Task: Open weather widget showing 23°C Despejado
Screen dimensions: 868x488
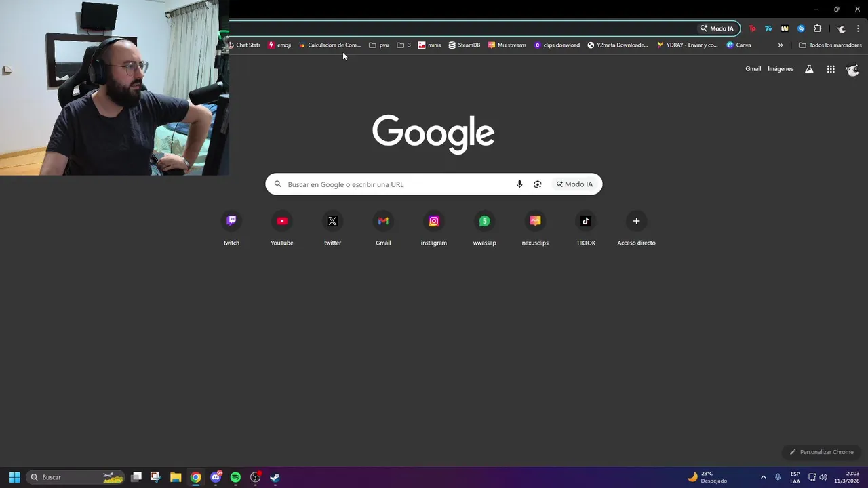Action: pos(707,477)
